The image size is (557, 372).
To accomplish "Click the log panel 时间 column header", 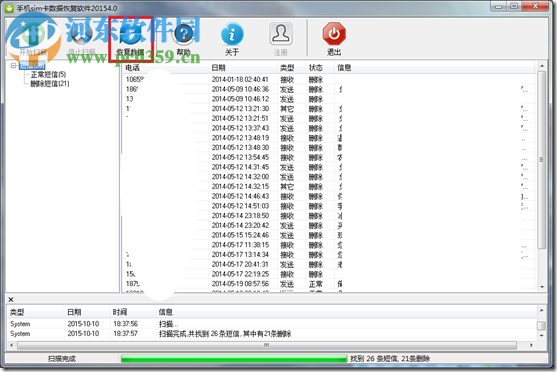I will point(133,312).
